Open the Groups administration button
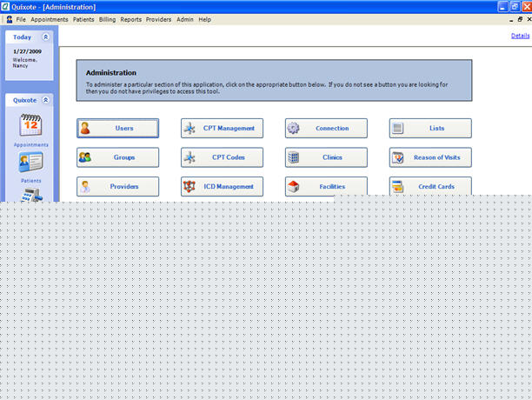 click(x=117, y=157)
